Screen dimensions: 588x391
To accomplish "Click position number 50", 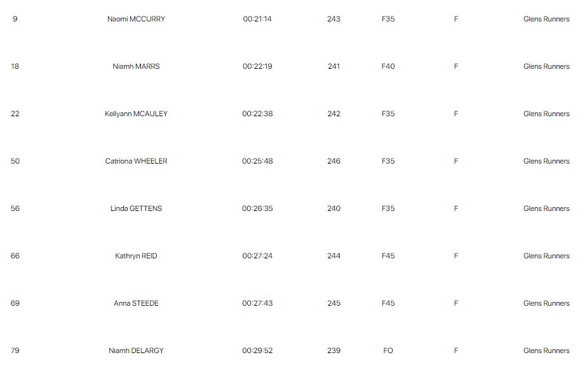I will (x=15, y=161).
